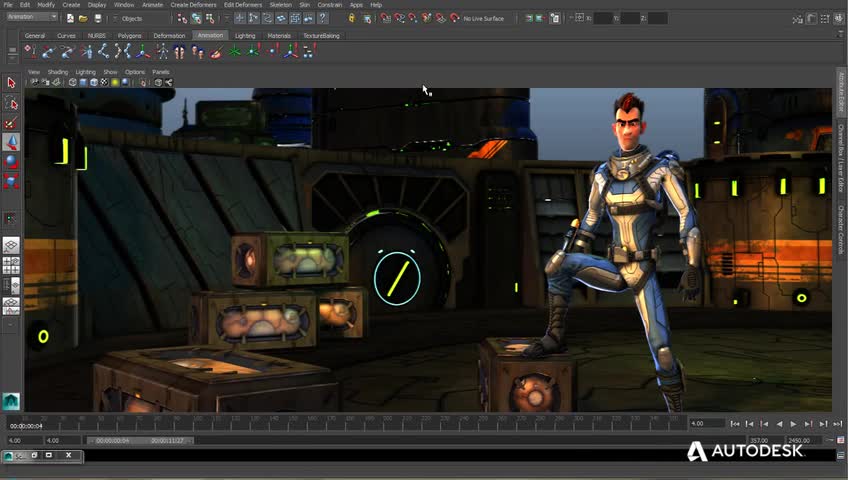The height and width of the screenshot is (480, 848).
Task: Switch to the Lighting shelf tab
Action: 245,36
